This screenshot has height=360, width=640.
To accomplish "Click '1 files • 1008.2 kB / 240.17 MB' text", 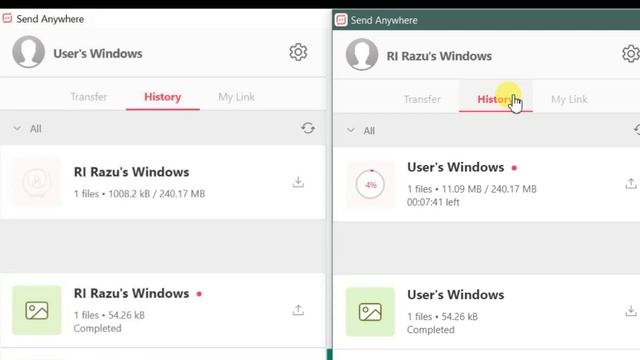I will coord(139,193).
